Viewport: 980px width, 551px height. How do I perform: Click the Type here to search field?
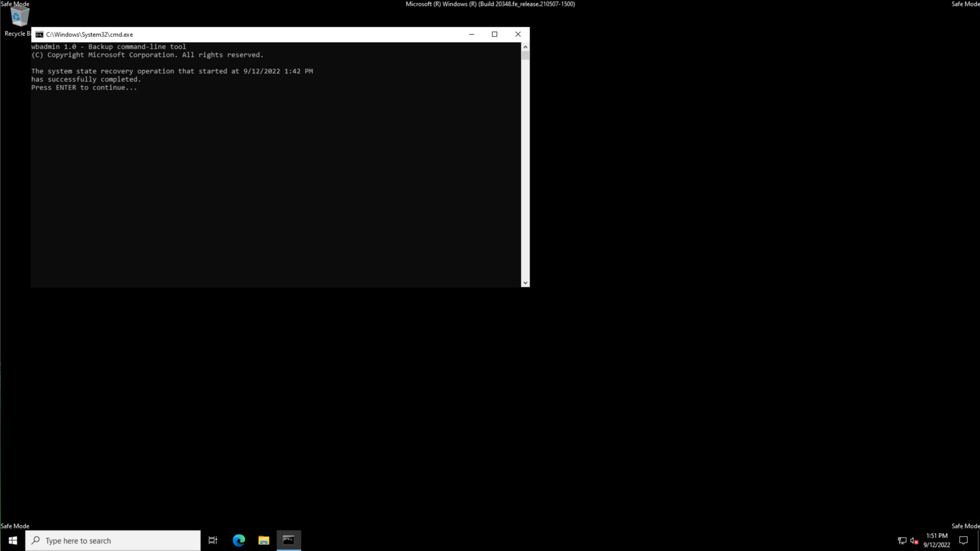coord(112,540)
